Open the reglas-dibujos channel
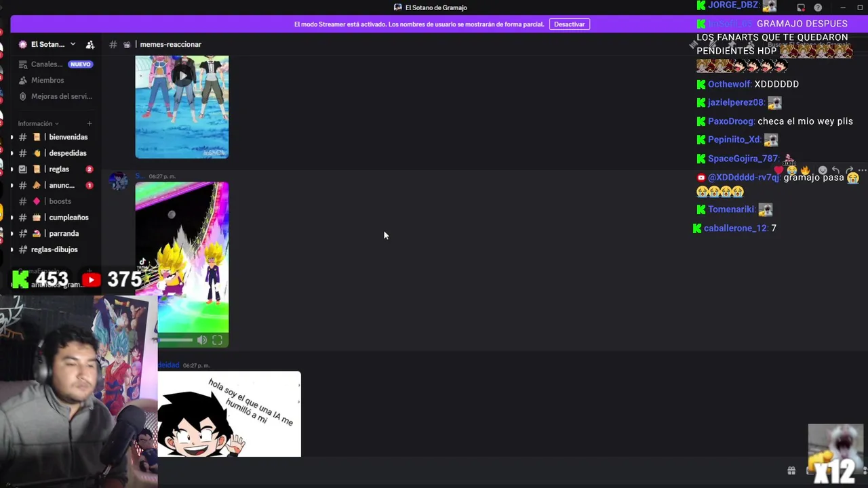The width and height of the screenshot is (868, 488). (54, 249)
